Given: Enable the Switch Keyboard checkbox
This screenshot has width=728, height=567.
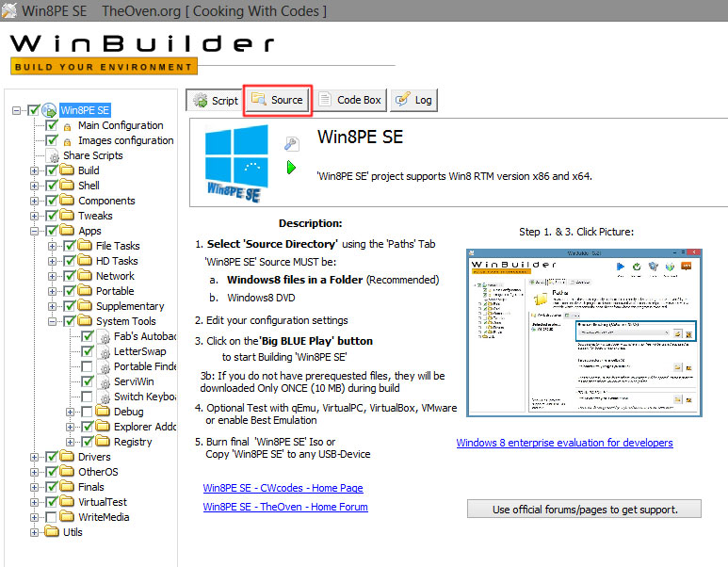Looking at the screenshot, I should [x=87, y=397].
